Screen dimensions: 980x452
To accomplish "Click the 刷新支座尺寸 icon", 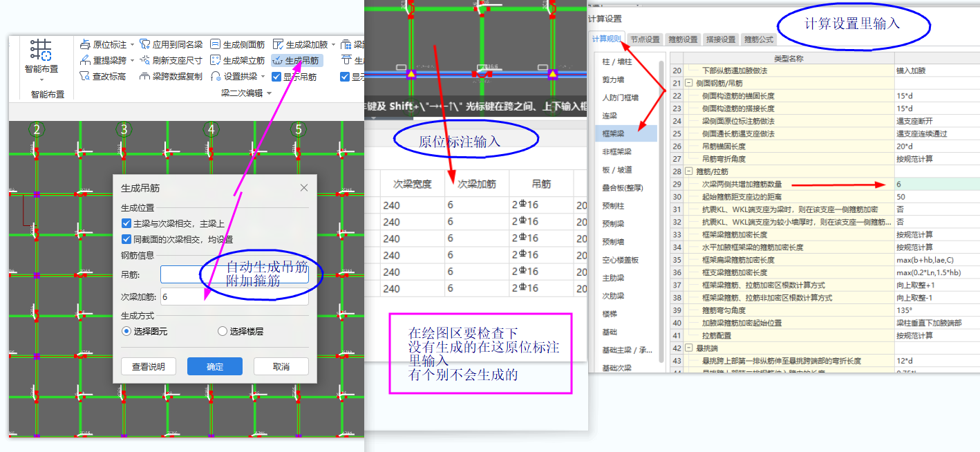I will 145,60.
